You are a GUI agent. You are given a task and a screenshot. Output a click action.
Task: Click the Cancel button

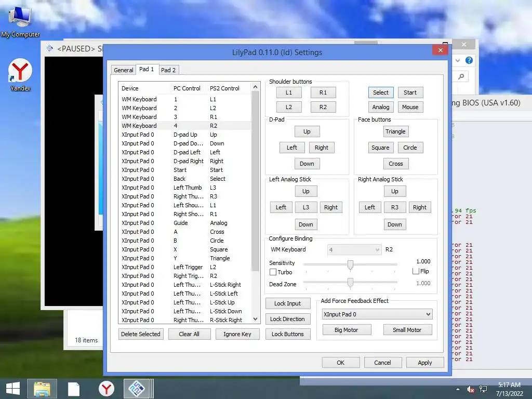382,363
